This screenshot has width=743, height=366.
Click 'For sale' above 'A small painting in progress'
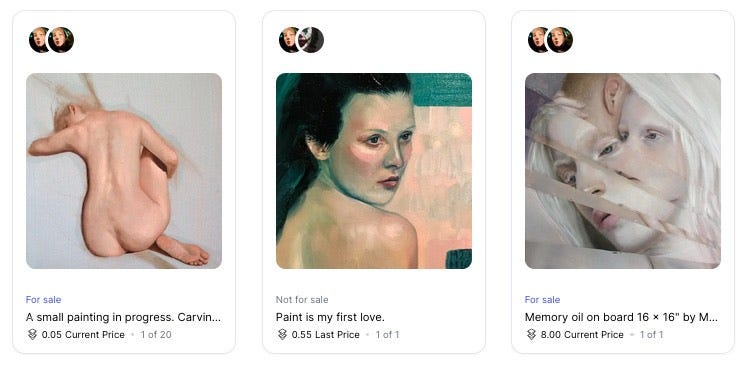(43, 300)
